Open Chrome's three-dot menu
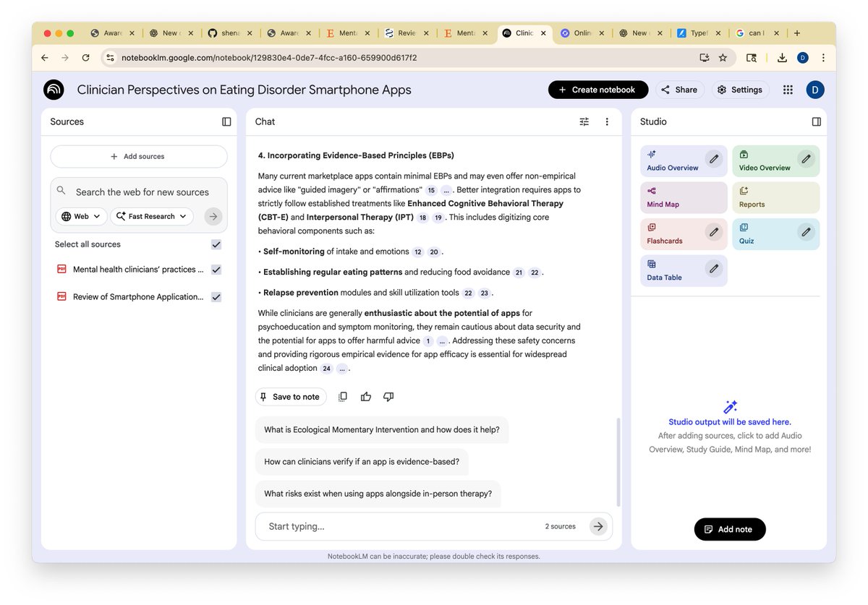Viewport: 868px width, 605px height. tap(823, 58)
